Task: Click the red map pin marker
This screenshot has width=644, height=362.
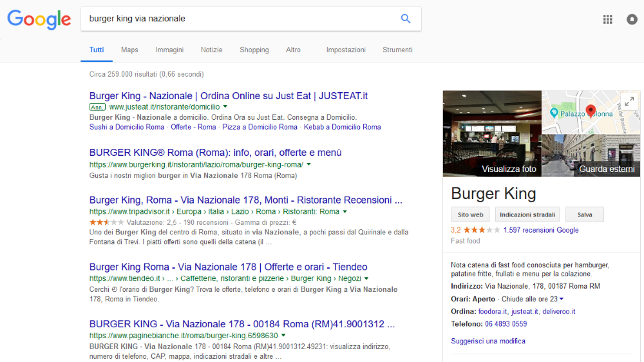Action: click(591, 111)
